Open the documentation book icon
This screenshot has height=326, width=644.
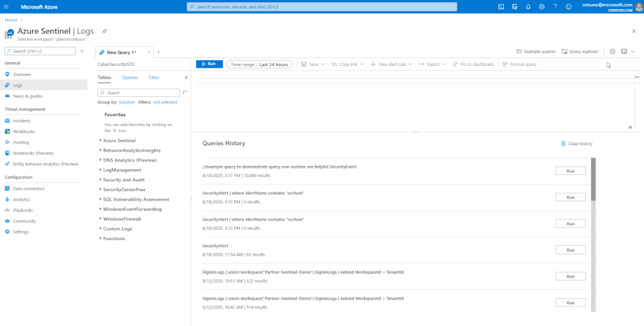[624, 52]
